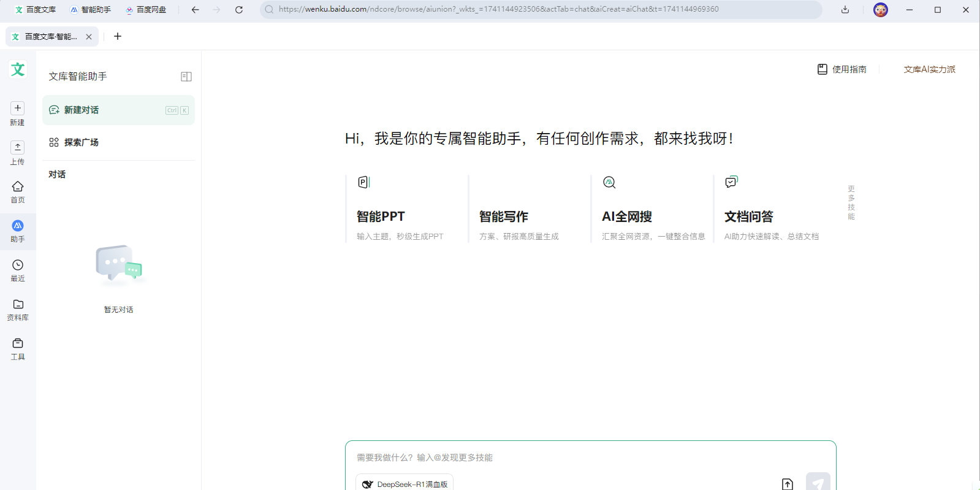This screenshot has width=980, height=490.
Task: Choose the 智能PPT skill card
Action: click(405, 210)
